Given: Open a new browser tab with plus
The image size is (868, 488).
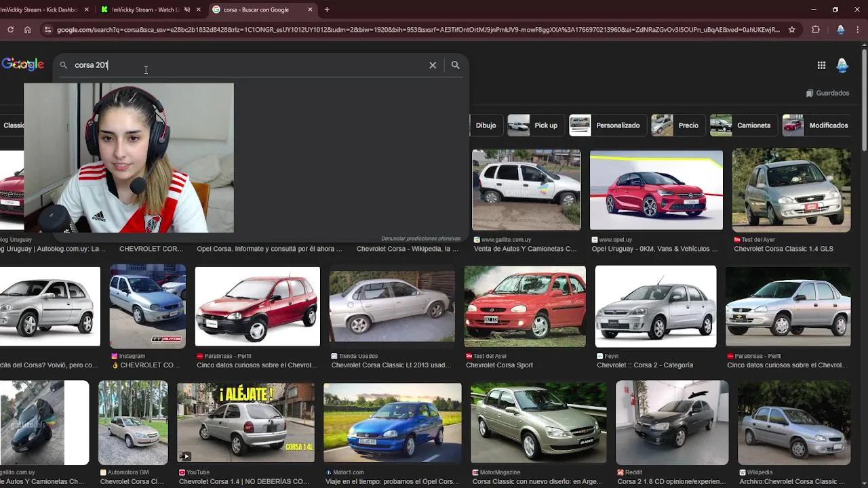Looking at the screenshot, I should pyautogui.click(x=327, y=9).
